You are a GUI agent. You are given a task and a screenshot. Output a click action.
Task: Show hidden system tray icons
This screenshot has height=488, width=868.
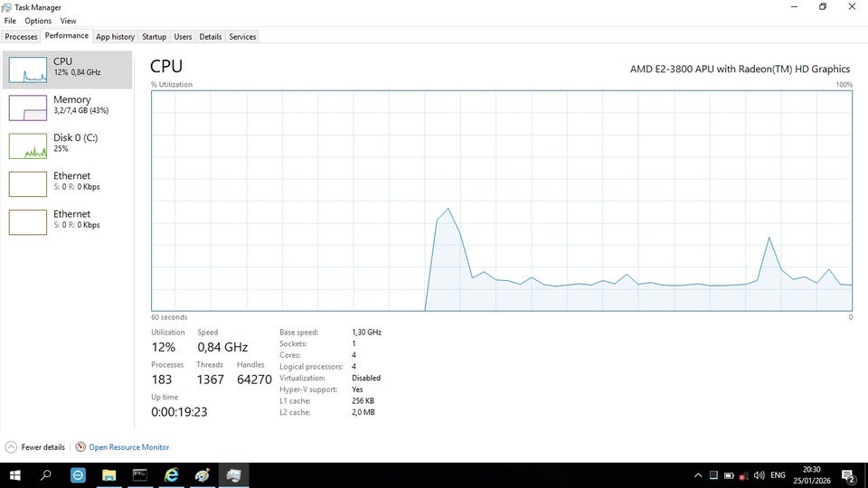pyautogui.click(x=698, y=475)
